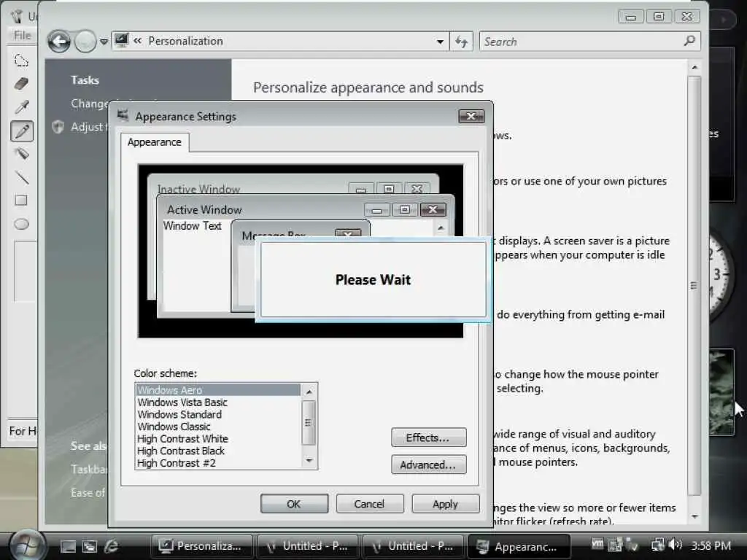Select Windows Classic color scheme
The height and width of the screenshot is (560, 747).
[218, 427]
